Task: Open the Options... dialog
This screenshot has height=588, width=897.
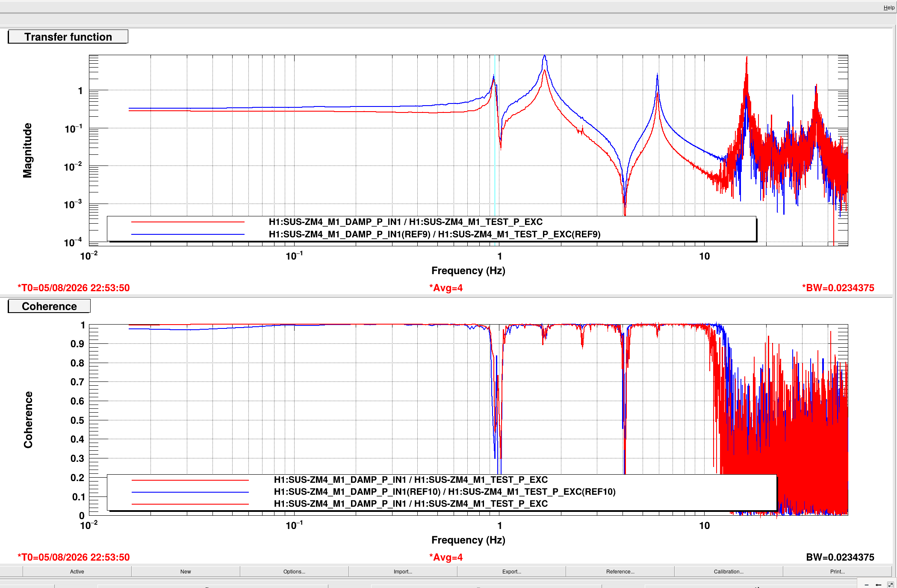Action: pos(294,571)
